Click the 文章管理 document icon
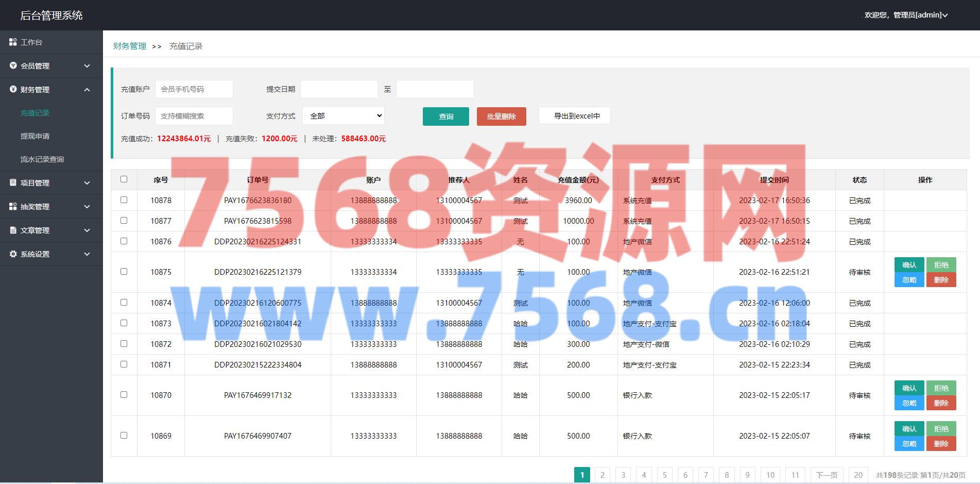 coord(13,230)
